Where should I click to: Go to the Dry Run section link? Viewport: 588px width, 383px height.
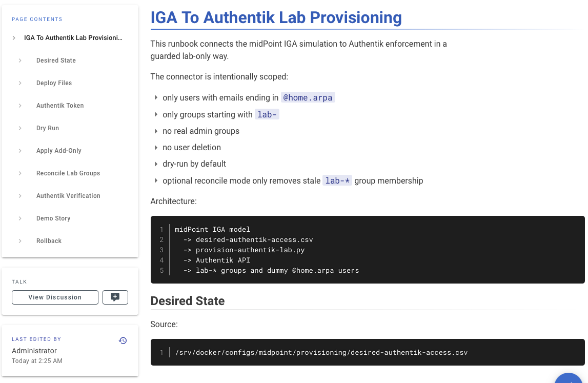click(x=48, y=128)
